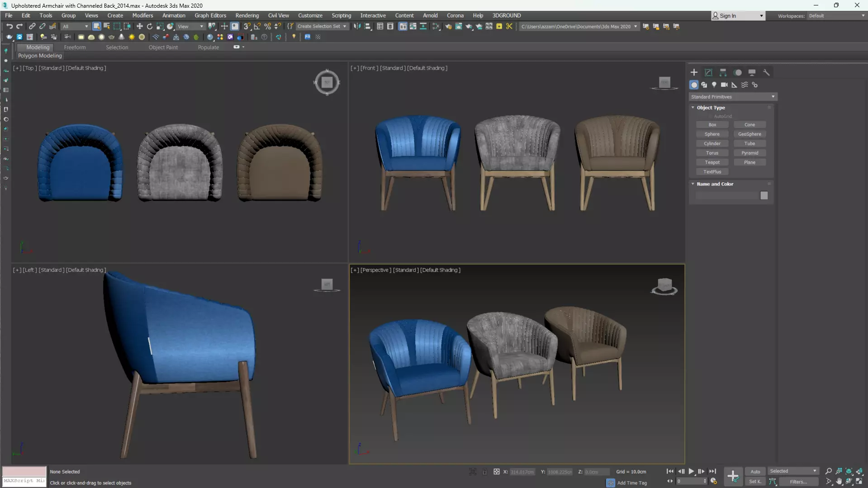Click the Redo arrow icon
Viewport: 868px width, 488px height.
[x=19, y=26]
